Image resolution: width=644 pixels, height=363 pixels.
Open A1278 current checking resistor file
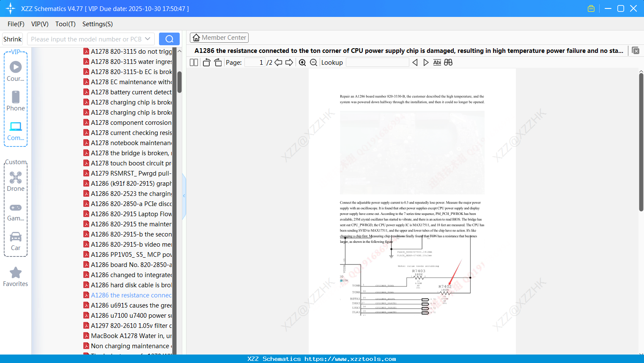coord(128,133)
